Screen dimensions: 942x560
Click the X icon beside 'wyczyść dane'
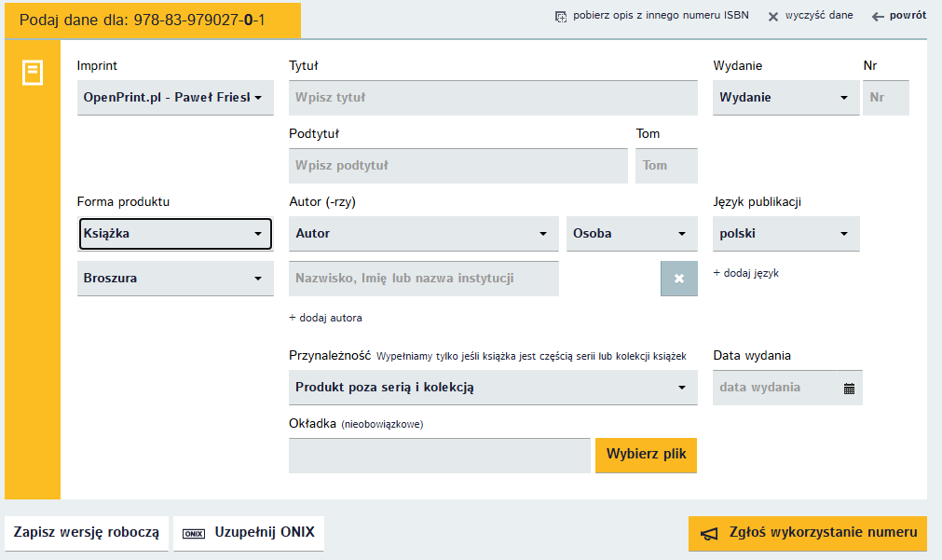(772, 16)
